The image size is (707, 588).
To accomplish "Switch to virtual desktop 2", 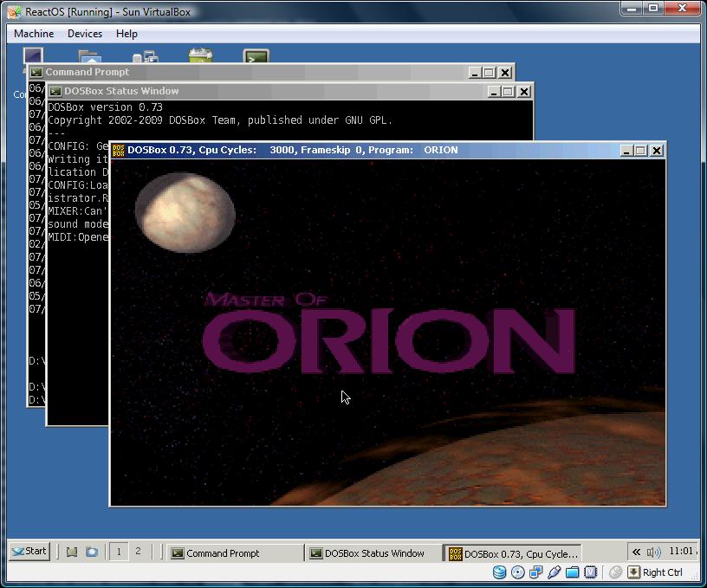I will [138, 552].
